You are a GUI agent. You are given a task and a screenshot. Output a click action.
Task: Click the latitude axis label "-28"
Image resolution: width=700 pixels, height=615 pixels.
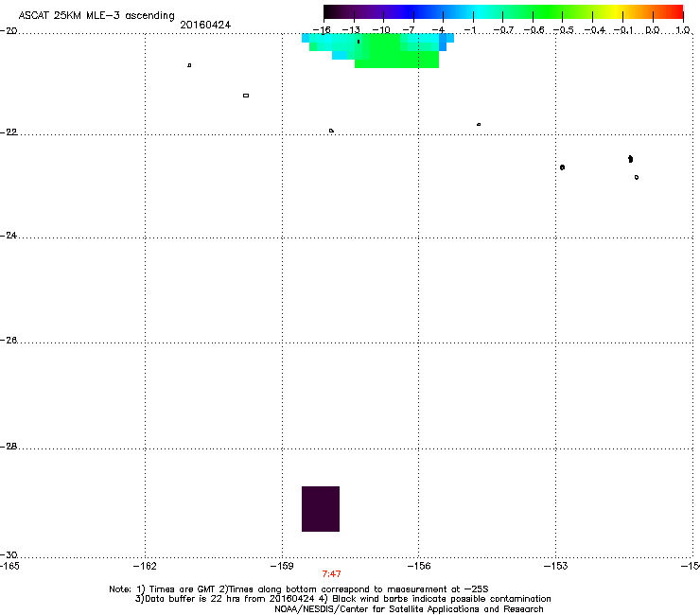9,447
